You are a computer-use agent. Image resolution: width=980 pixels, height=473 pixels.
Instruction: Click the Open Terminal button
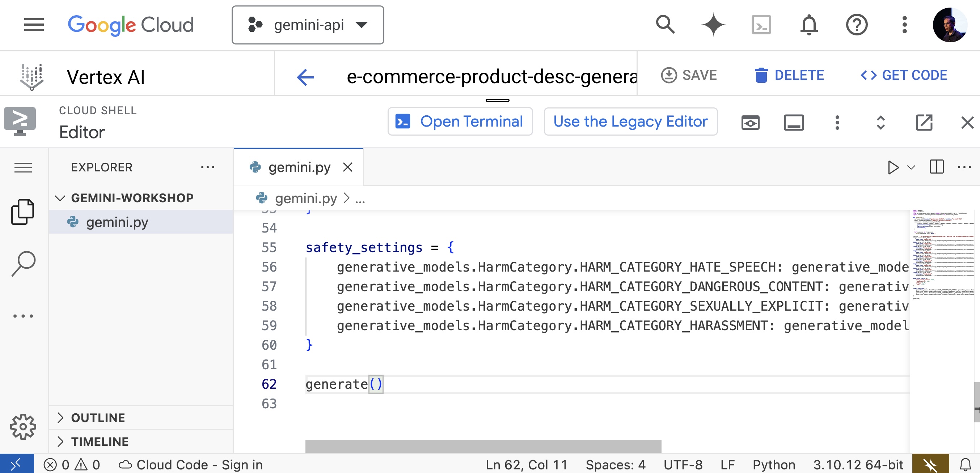(x=460, y=121)
